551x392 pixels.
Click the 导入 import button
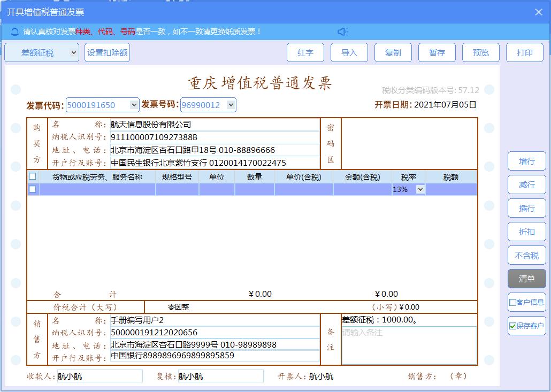coord(349,52)
